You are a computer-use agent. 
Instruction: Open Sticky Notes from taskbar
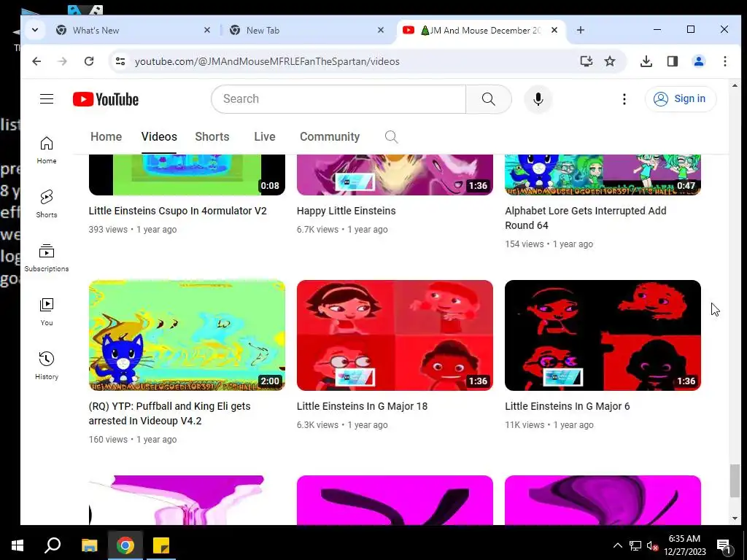(161, 545)
